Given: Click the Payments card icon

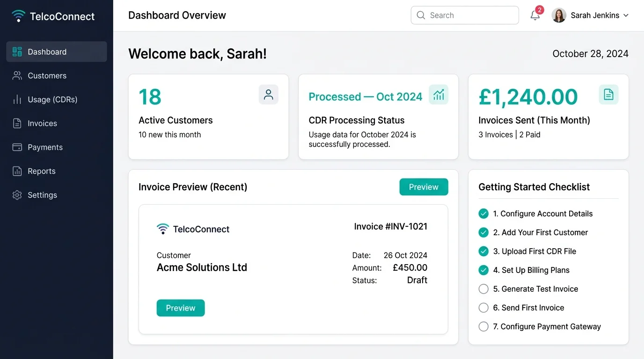Looking at the screenshot, I should (x=17, y=147).
